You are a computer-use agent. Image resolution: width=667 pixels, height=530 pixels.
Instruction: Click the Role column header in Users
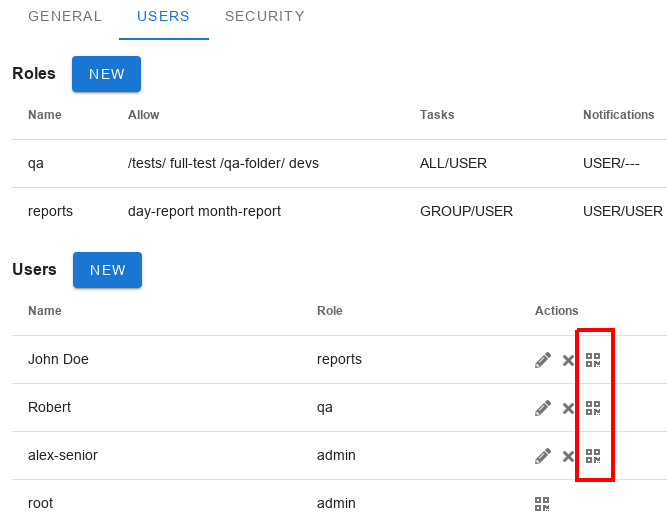coord(330,311)
